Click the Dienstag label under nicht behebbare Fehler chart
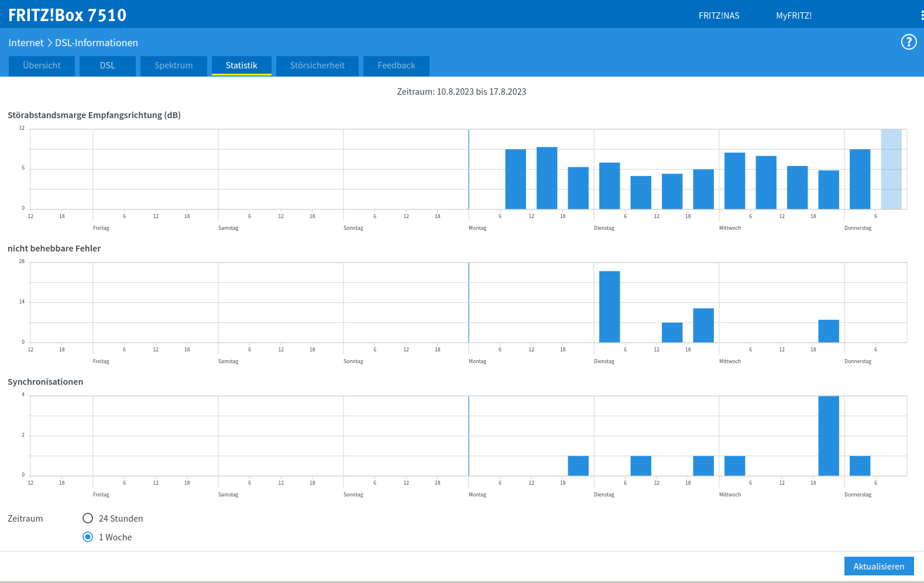924x583 pixels. [604, 361]
